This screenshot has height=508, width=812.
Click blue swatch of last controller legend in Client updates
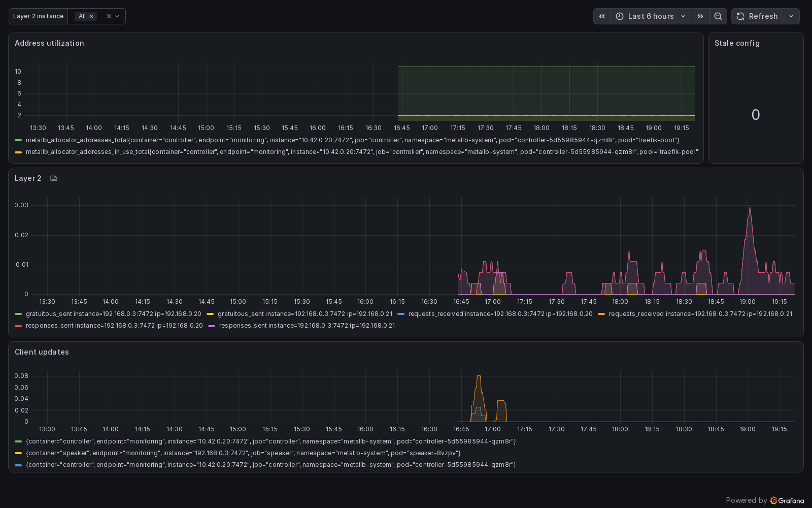(x=18, y=465)
